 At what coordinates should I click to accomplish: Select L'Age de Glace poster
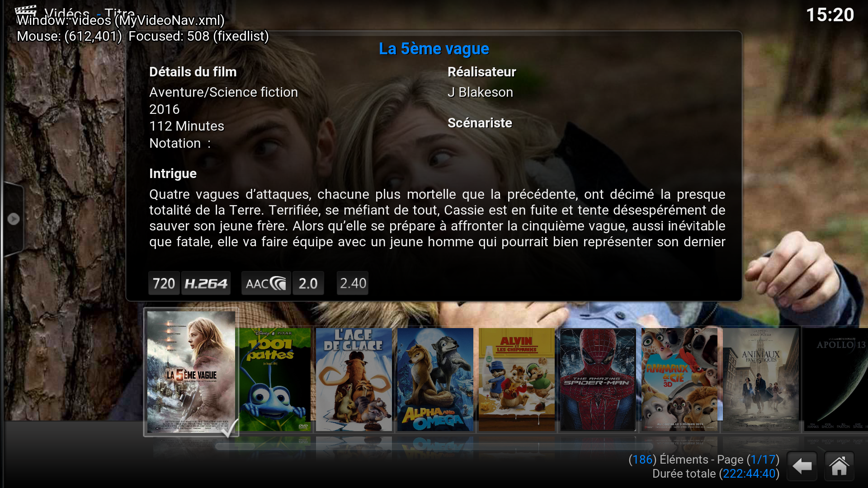coord(354,380)
